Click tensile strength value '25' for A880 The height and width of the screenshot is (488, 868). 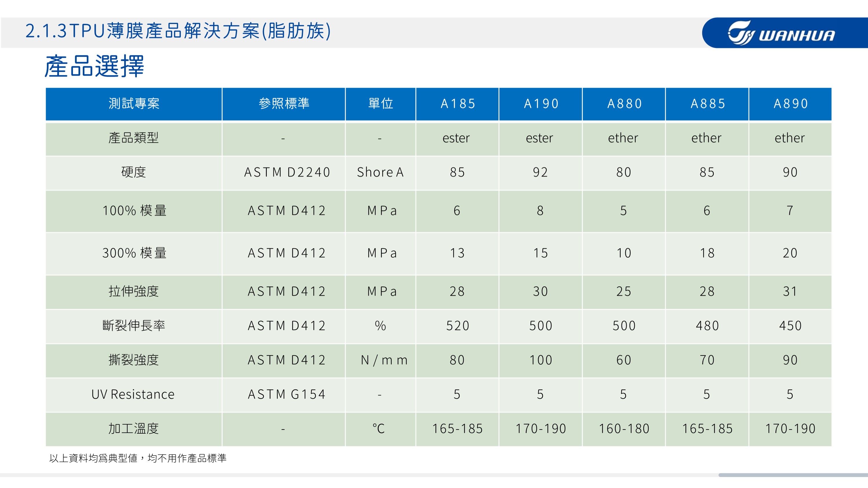pyautogui.click(x=624, y=292)
